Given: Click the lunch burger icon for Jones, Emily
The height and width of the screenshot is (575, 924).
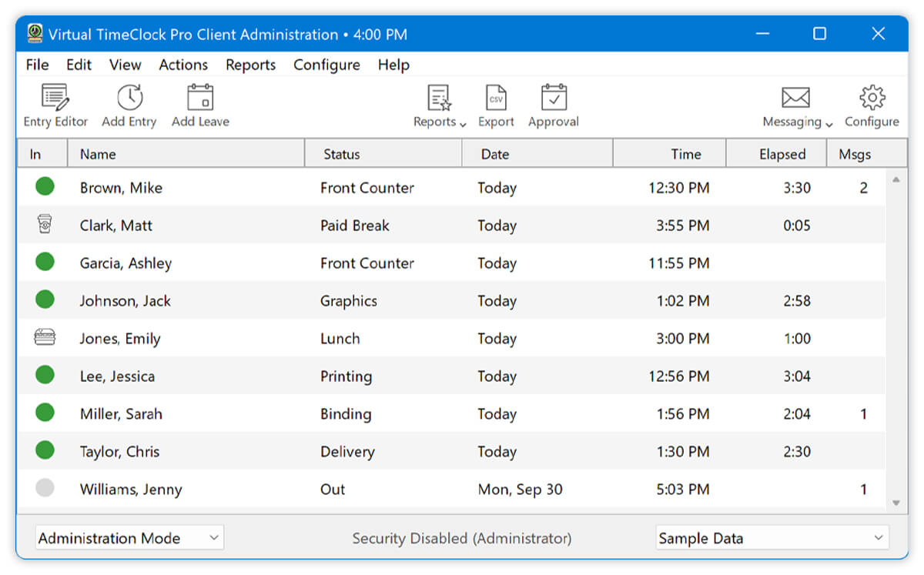Looking at the screenshot, I should (x=44, y=338).
